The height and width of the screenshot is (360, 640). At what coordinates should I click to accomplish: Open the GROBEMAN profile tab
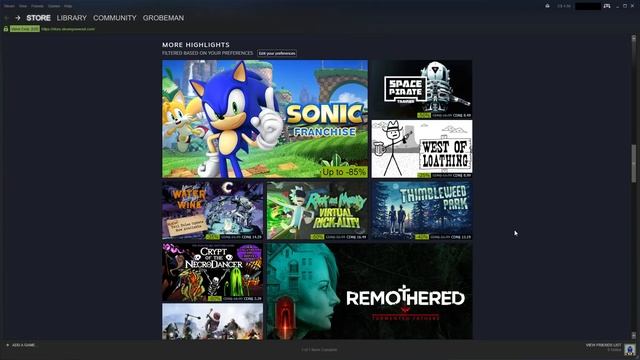point(163,18)
